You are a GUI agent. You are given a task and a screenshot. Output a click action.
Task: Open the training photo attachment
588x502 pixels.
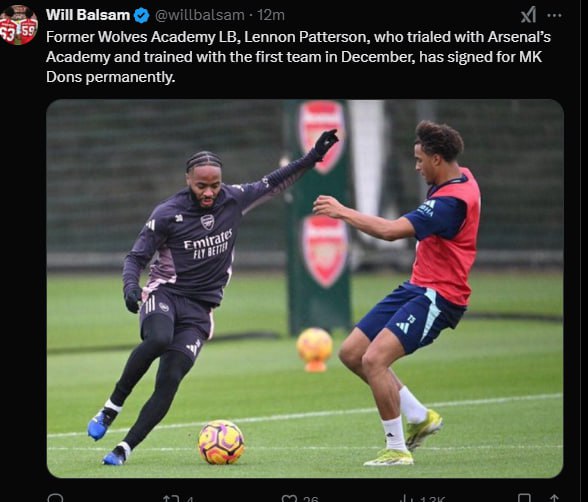click(x=304, y=288)
